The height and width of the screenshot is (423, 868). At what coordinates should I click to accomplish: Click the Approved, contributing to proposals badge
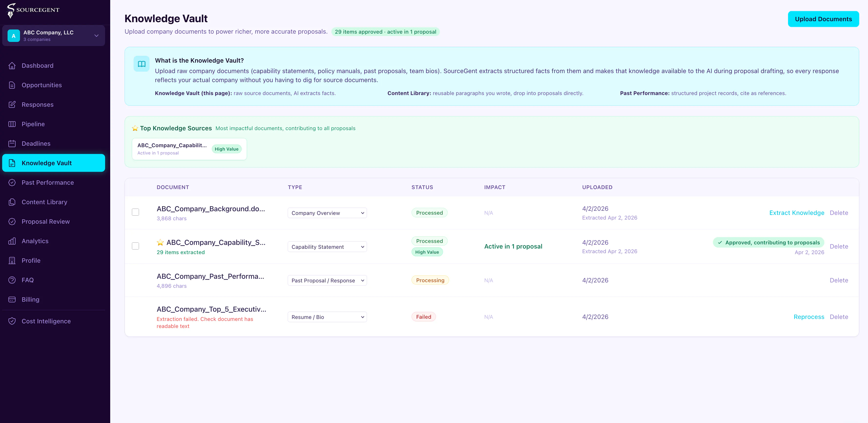769,242
